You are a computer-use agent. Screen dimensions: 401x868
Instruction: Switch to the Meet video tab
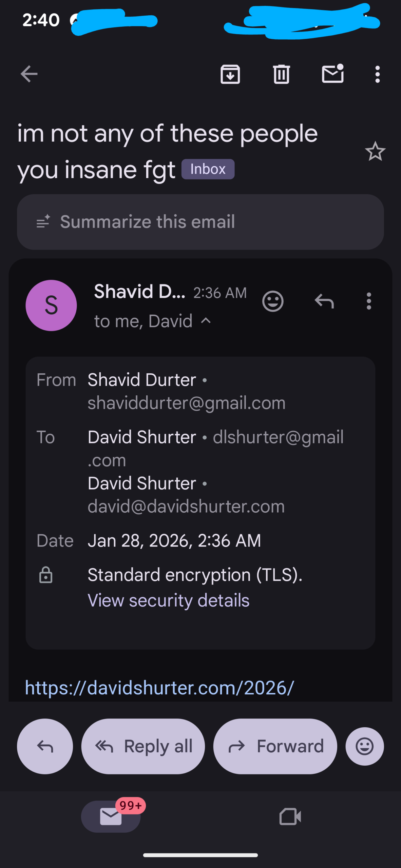point(290,816)
